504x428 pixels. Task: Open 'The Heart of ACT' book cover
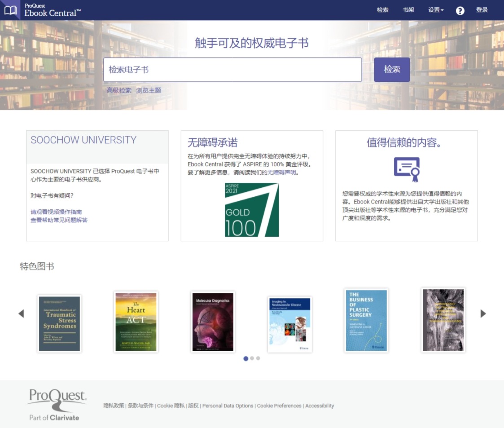tap(136, 322)
